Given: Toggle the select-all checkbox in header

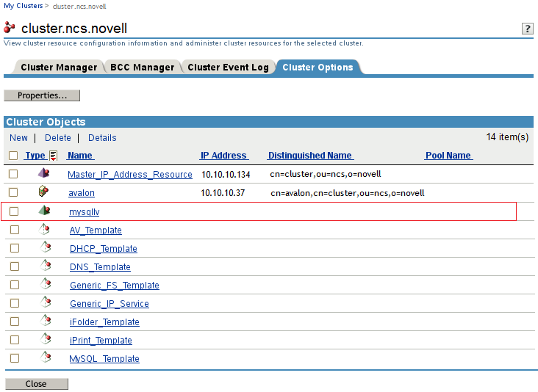Looking at the screenshot, I should [x=13, y=156].
